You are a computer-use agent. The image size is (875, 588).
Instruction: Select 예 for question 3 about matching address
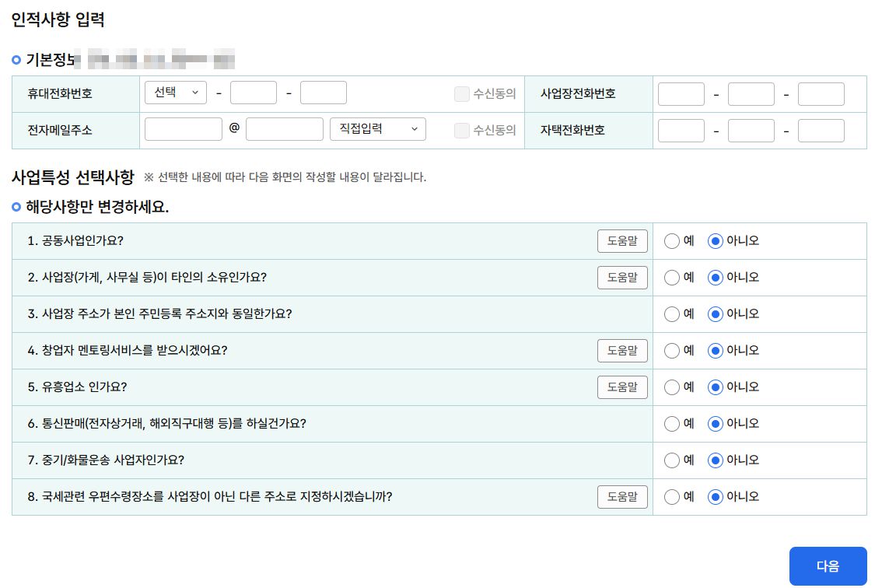pyautogui.click(x=671, y=314)
